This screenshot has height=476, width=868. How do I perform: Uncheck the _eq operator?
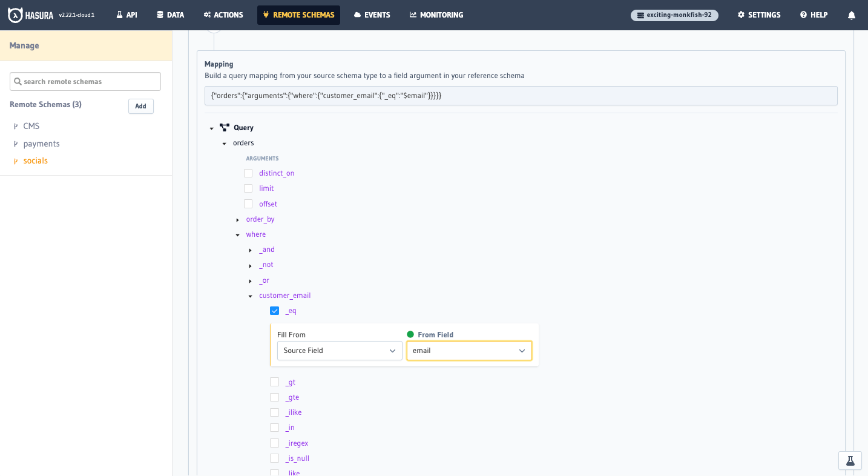275,311
